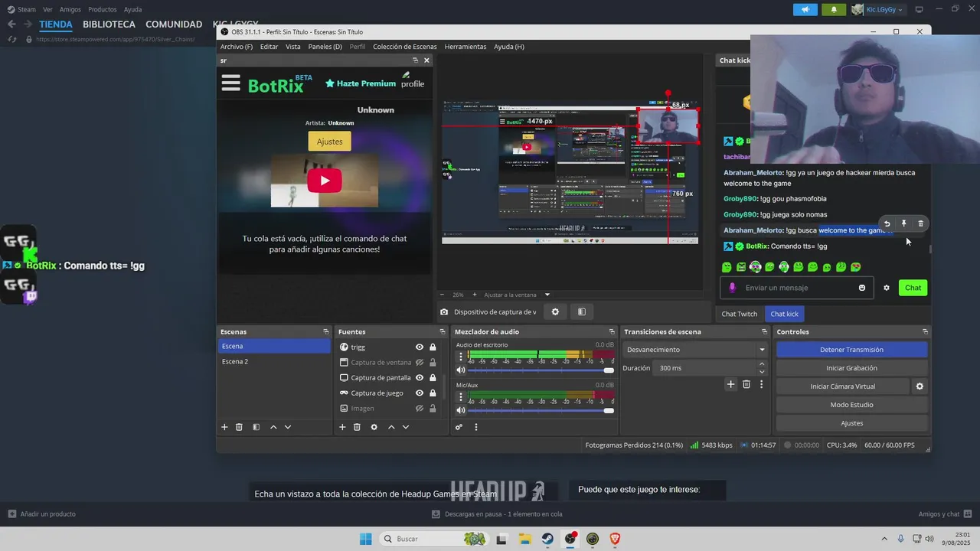Viewport: 980px width, 551px height.
Task: Show the Imagen source
Action: coord(420,409)
